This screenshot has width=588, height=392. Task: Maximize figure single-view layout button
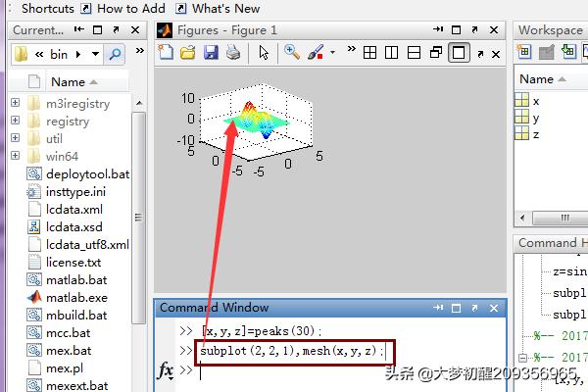459,53
